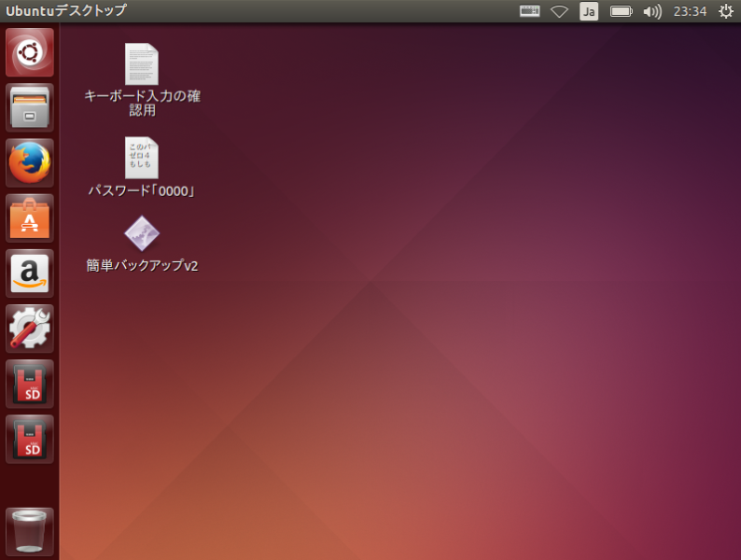Open the first SD card in launcher

[x=30, y=384]
